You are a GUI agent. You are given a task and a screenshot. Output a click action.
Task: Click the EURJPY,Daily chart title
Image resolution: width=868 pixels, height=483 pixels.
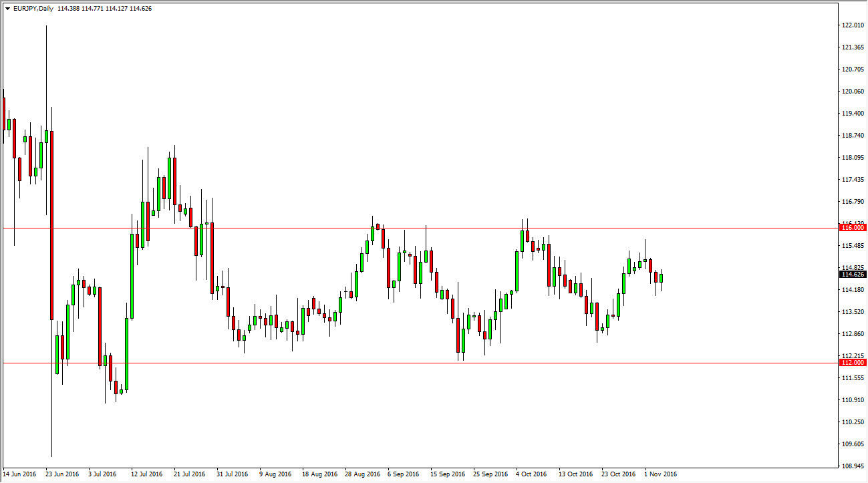point(35,9)
